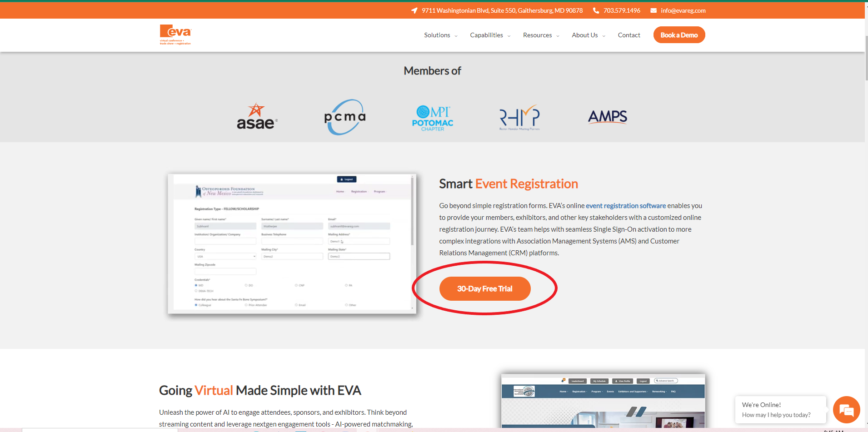Click the info@evareg.com email link
The height and width of the screenshot is (432, 868).
coord(683,10)
